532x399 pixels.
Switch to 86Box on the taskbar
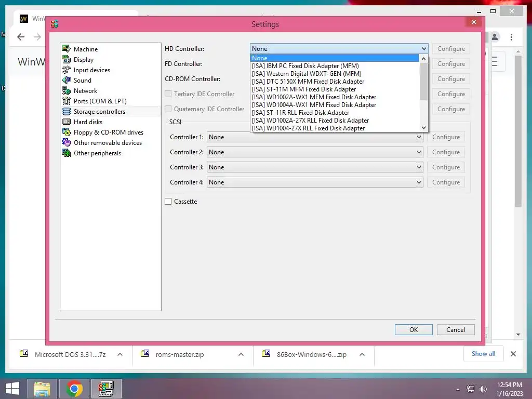pos(107,389)
